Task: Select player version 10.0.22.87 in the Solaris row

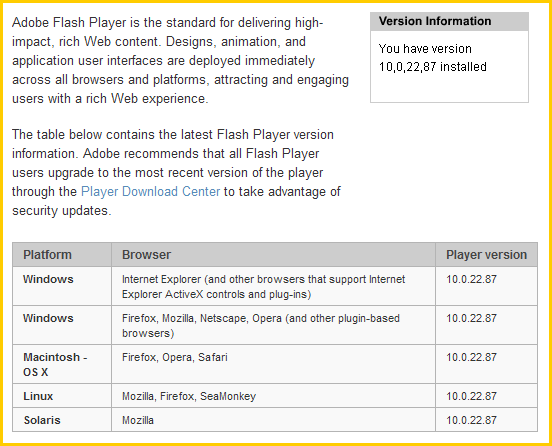Action: pyautogui.click(x=471, y=420)
